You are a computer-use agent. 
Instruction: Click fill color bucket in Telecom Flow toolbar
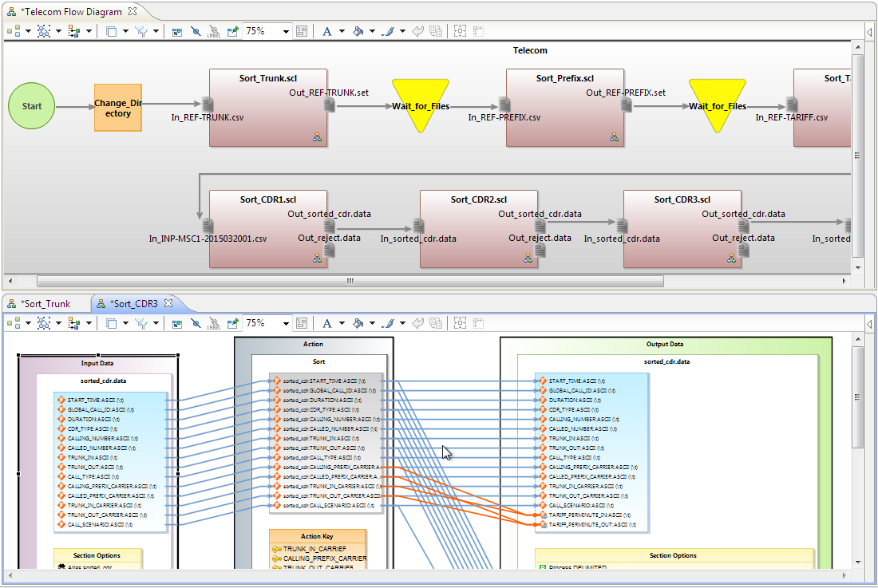358,31
